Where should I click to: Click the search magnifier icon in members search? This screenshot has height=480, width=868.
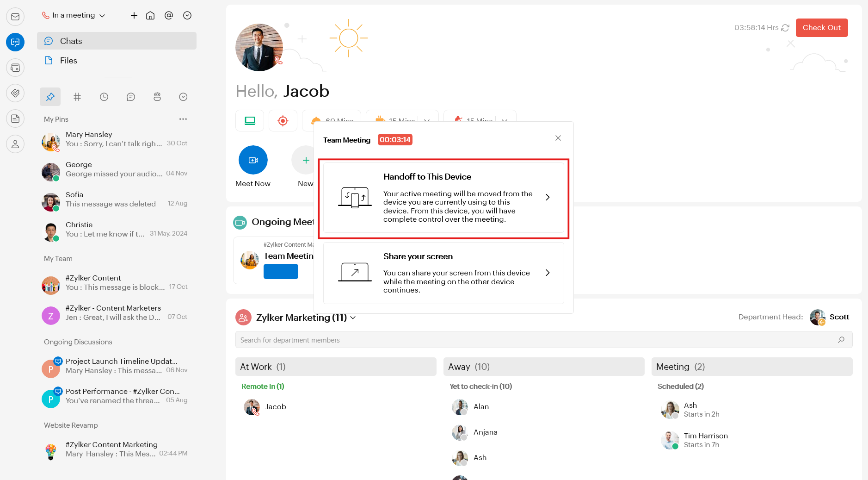[841, 340]
